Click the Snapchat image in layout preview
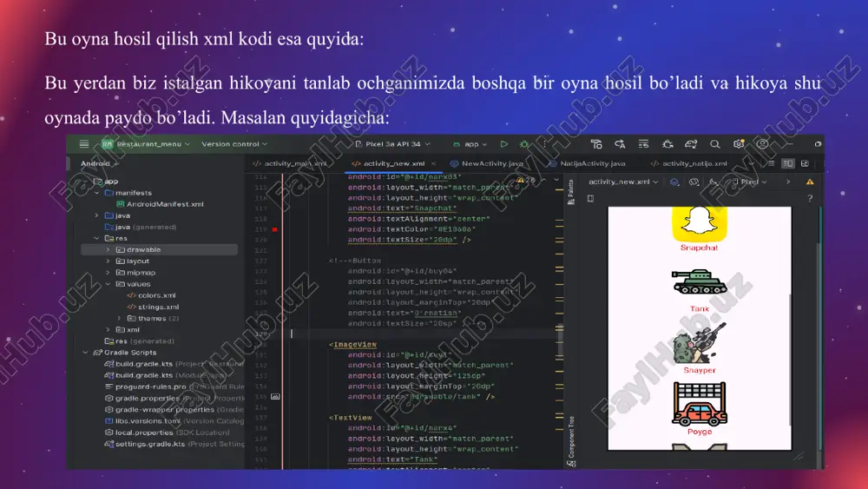This screenshot has width=868, height=489. click(699, 224)
